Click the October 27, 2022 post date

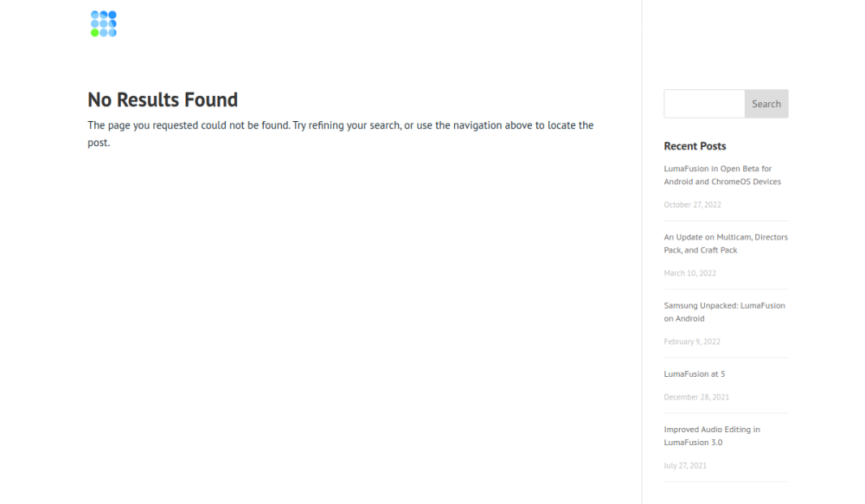692,205
